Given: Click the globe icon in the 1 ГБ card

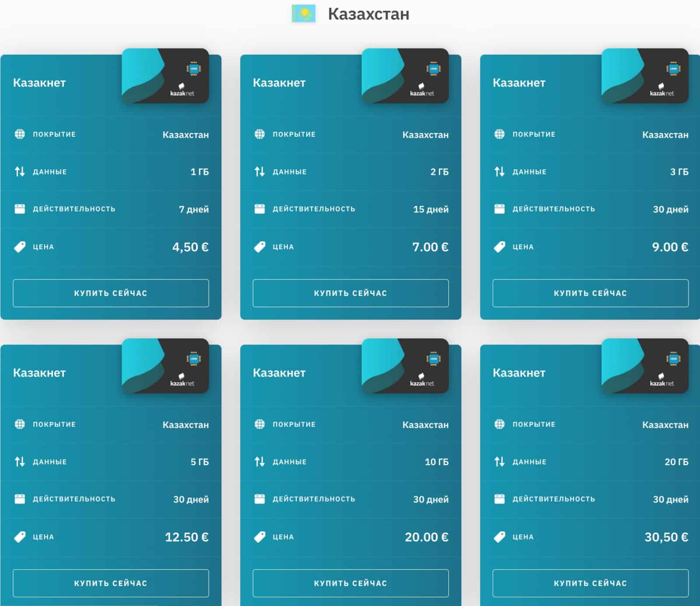Looking at the screenshot, I should pos(20,134).
